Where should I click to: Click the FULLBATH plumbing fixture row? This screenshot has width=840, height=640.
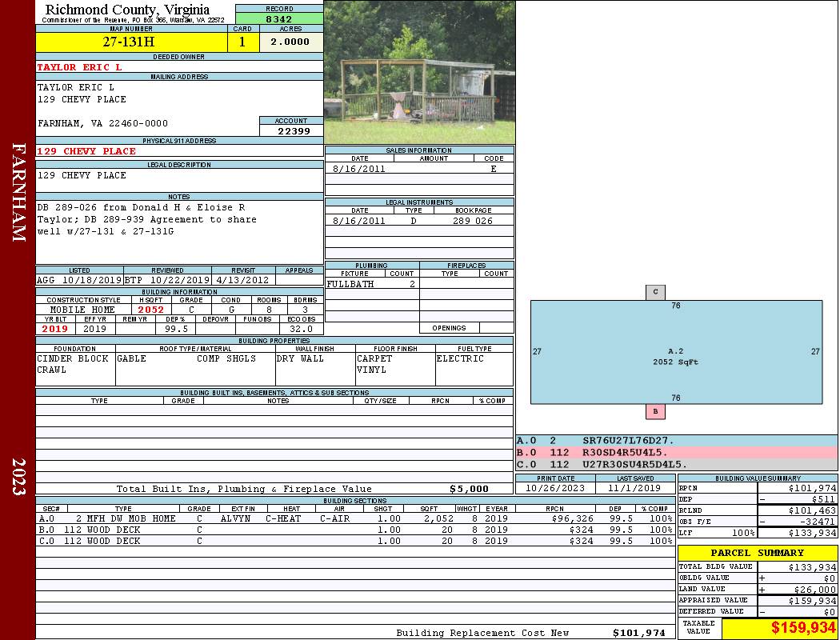(x=372, y=284)
